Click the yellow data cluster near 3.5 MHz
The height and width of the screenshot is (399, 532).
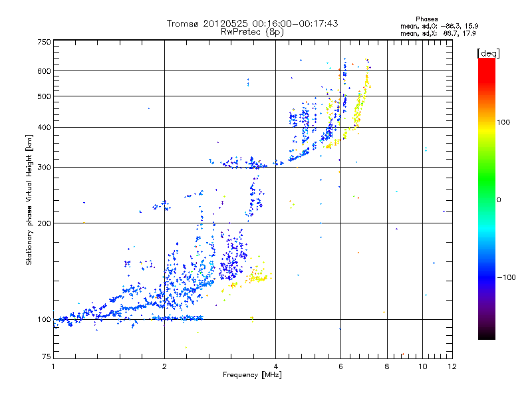point(258,277)
